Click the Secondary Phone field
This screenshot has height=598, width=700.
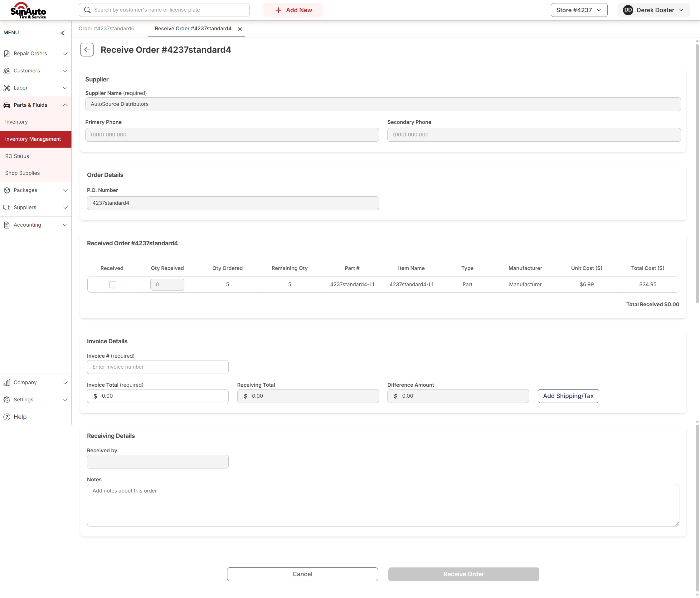[534, 135]
